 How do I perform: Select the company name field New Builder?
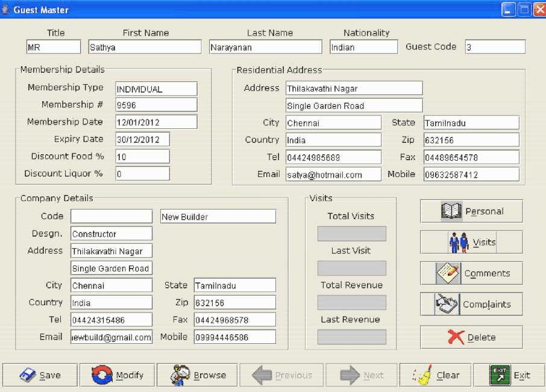[218, 217]
